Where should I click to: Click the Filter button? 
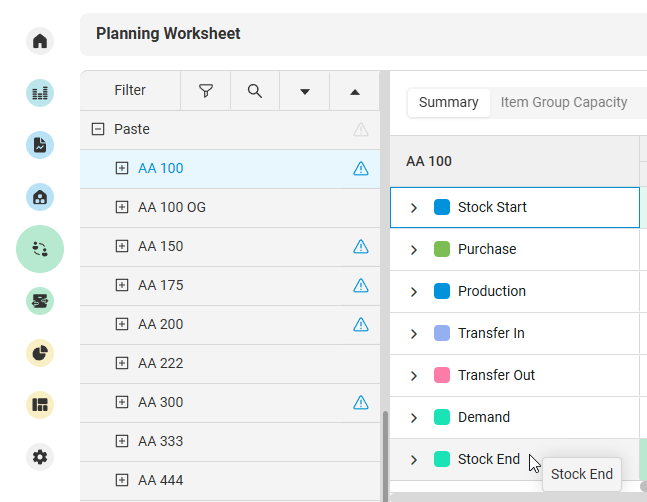pyautogui.click(x=130, y=91)
